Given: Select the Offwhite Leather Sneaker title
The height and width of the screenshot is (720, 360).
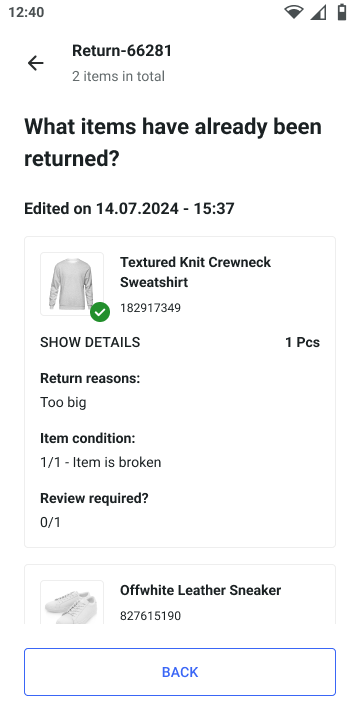Looking at the screenshot, I should 200,590.
